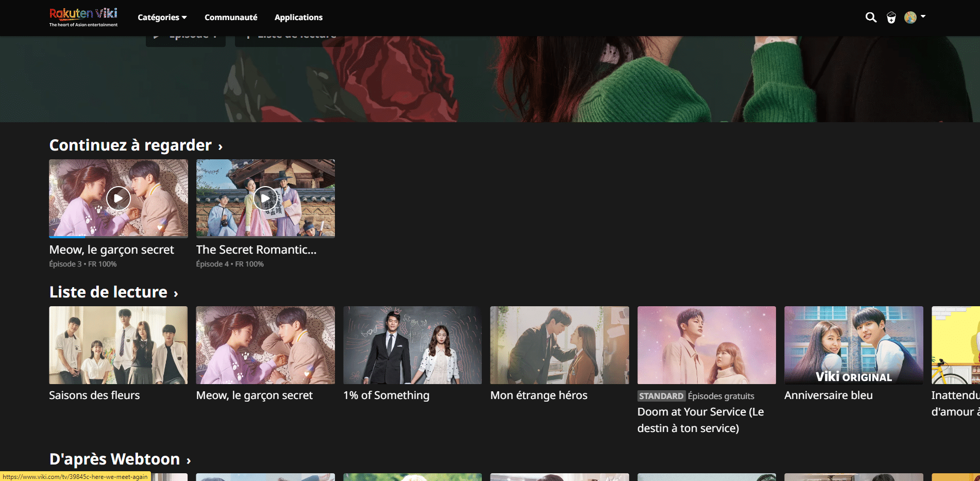The image size is (980, 481).
Task: Expand the profile menu caret
Action: click(x=923, y=16)
